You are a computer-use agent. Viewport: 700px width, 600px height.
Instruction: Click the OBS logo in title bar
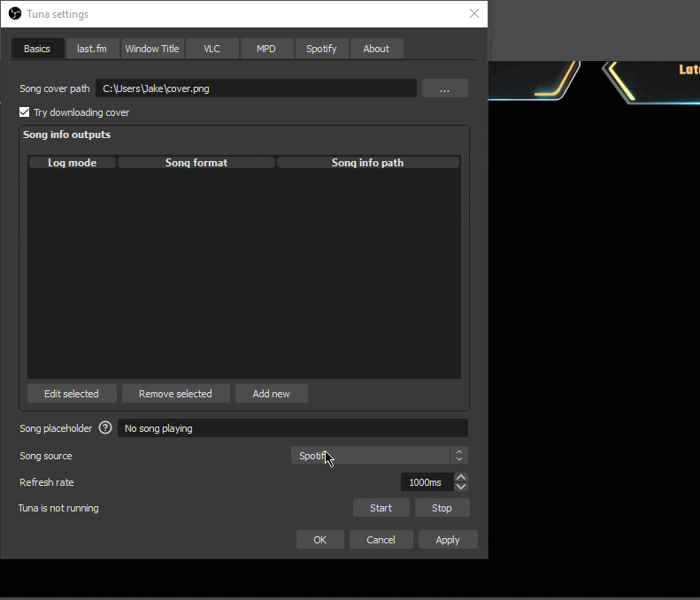[x=15, y=14]
